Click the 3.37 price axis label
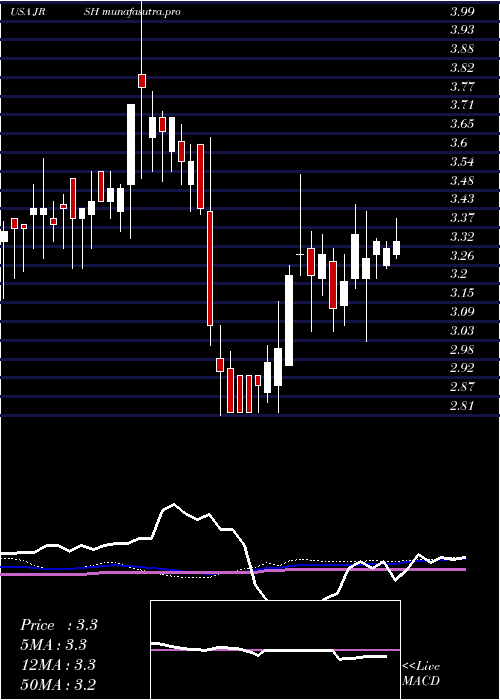The image size is (500, 700). (462, 217)
